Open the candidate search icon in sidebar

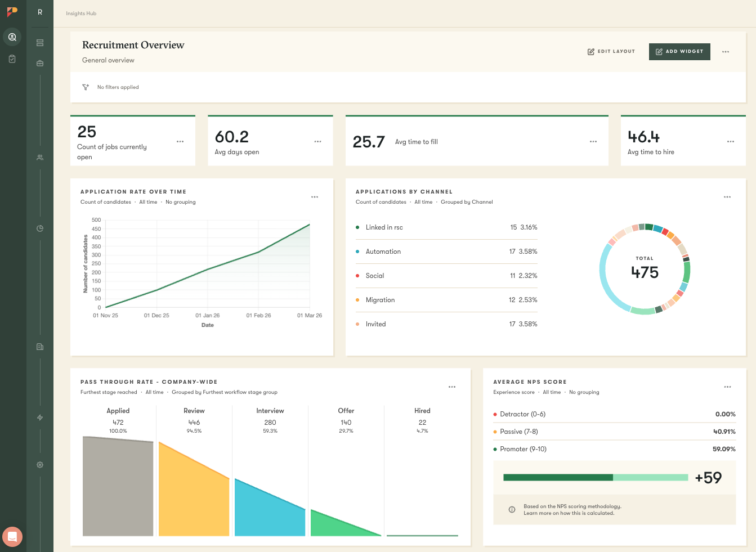(x=12, y=37)
